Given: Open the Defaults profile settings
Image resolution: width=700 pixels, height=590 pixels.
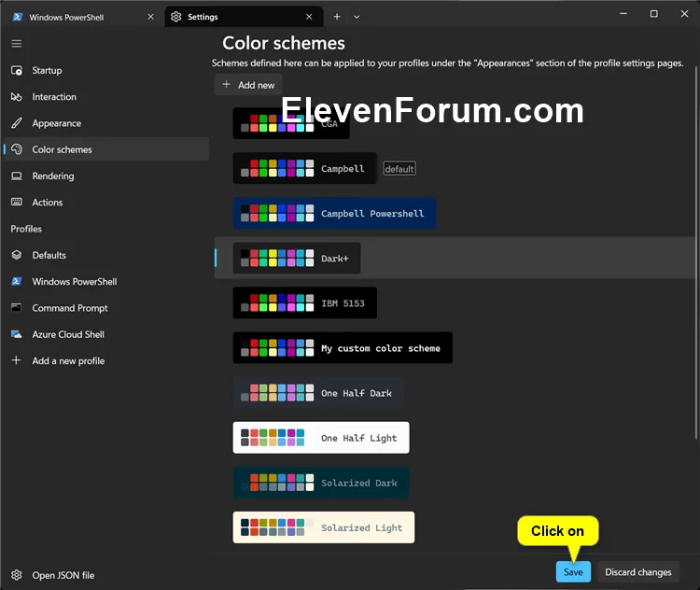Looking at the screenshot, I should [x=106, y=255].
